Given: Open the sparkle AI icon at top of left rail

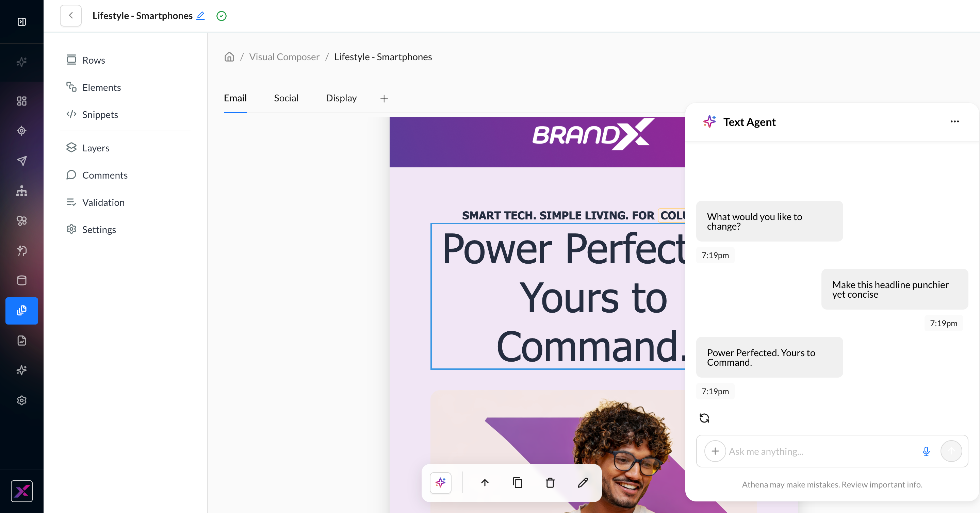Looking at the screenshot, I should point(22,62).
